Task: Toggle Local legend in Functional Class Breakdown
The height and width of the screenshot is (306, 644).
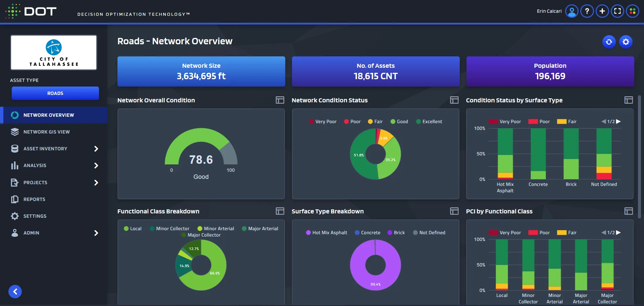Action: (133, 228)
